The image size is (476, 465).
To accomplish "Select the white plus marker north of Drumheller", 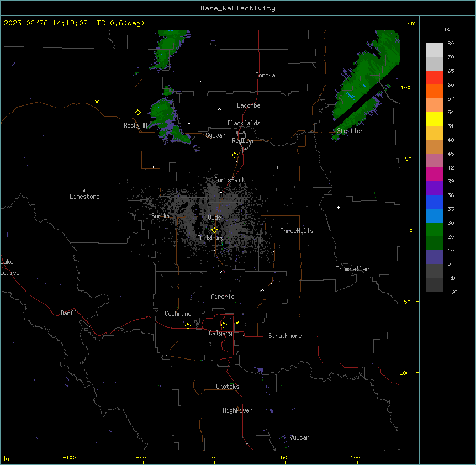I will tap(338, 207).
